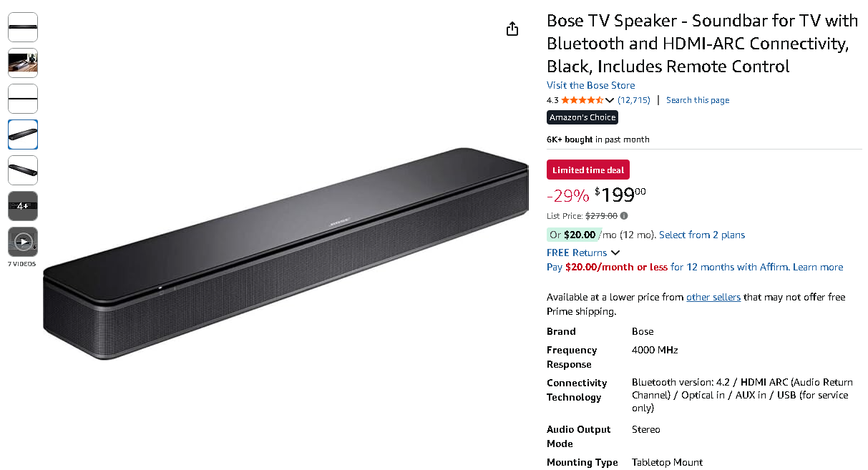
Task: Click the info icon beside List Price
Action: pos(624,215)
